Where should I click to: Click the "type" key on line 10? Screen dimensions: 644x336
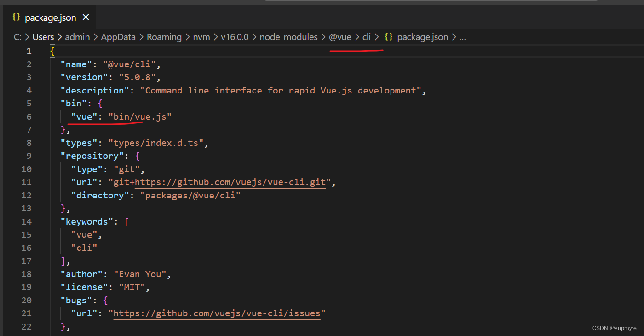pyautogui.click(x=87, y=169)
